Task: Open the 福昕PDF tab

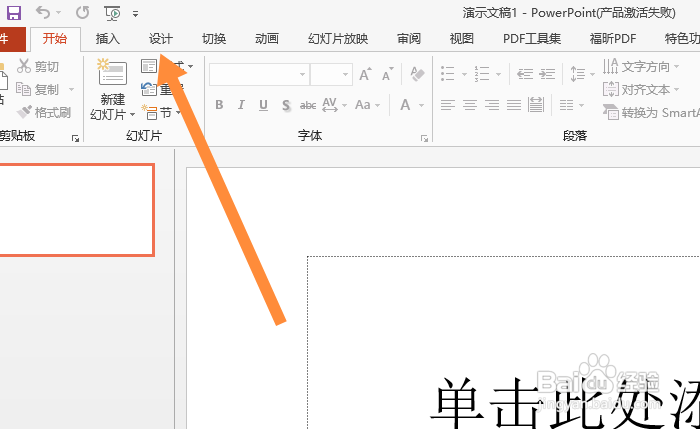Action: click(x=612, y=39)
